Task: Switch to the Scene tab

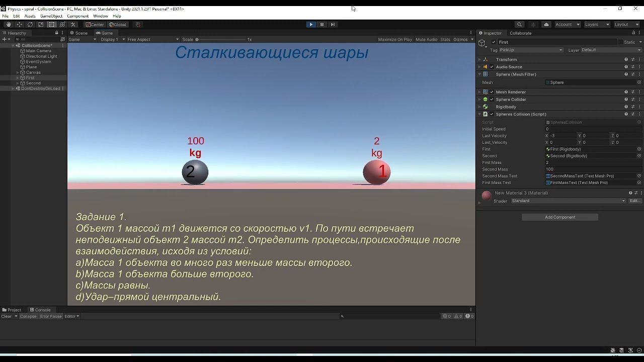Action: tap(78, 33)
